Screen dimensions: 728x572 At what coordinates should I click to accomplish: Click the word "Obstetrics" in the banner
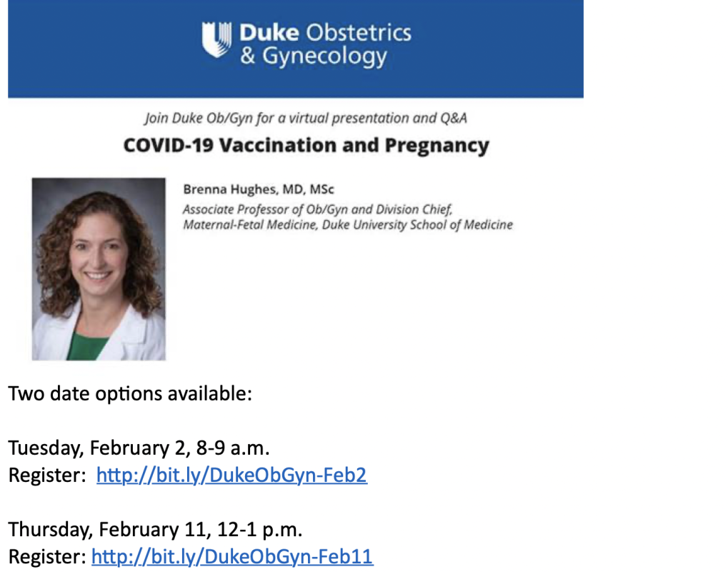tap(358, 33)
